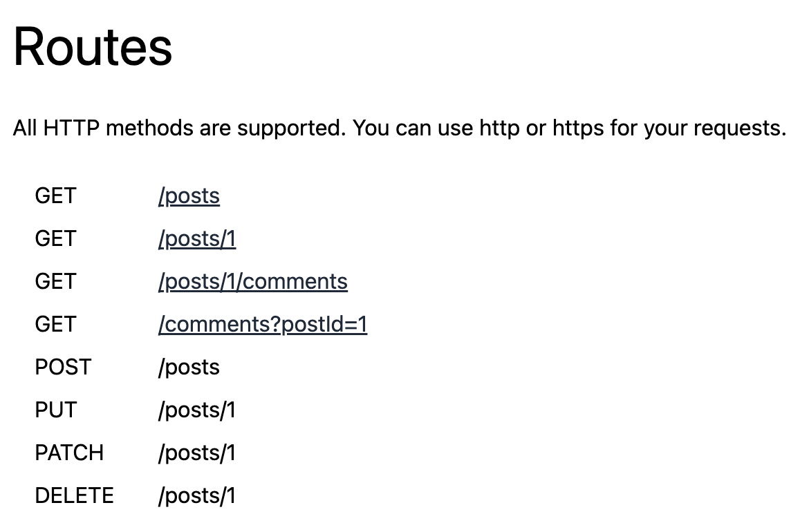The height and width of the screenshot is (532, 809).
Task: Follow the underlined /posts/1 link
Action: click(x=197, y=239)
